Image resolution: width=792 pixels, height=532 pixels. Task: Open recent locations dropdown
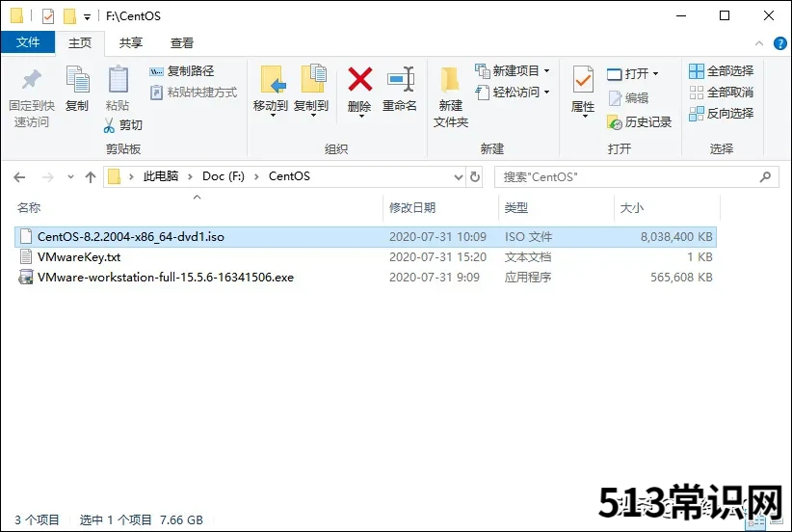coord(70,177)
